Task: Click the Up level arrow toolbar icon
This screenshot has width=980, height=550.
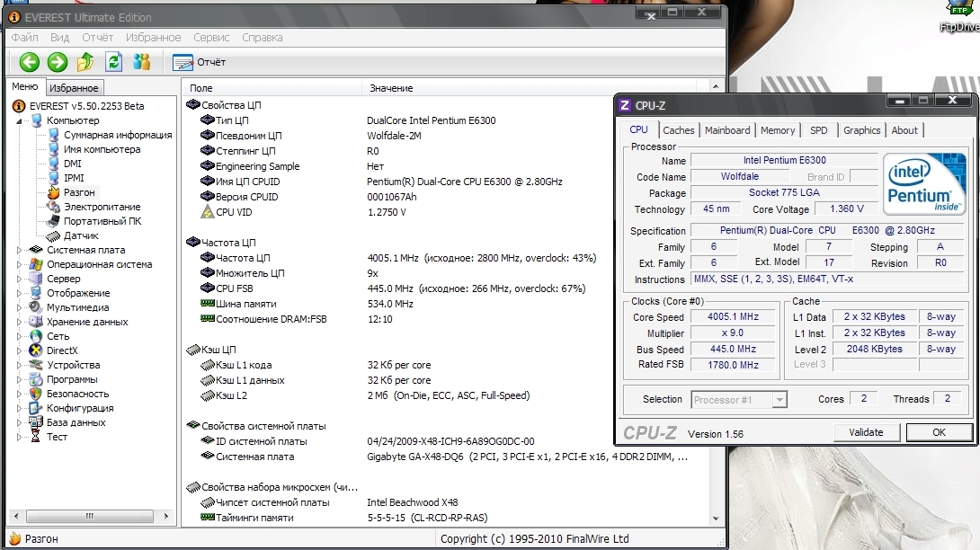Action: pos(85,62)
